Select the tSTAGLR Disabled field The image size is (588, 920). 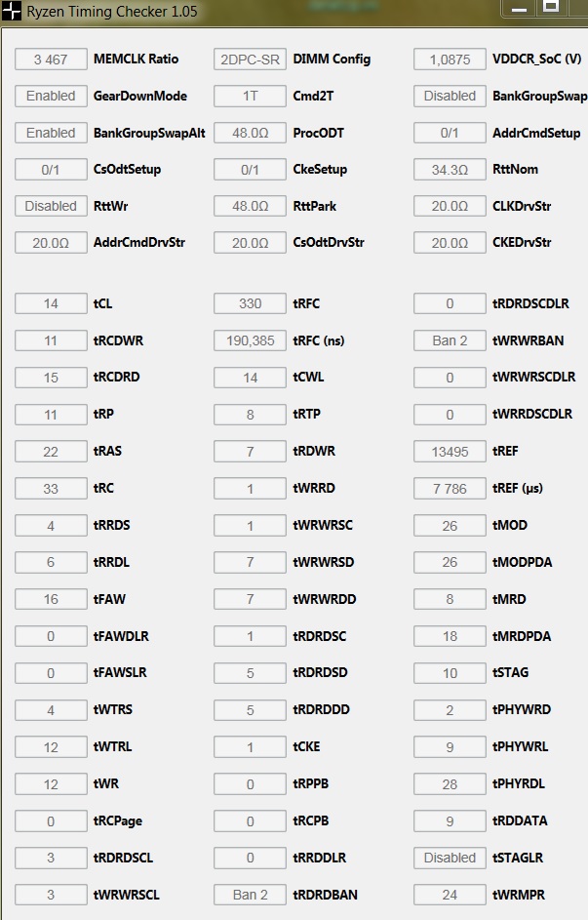click(x=450, y=858)
